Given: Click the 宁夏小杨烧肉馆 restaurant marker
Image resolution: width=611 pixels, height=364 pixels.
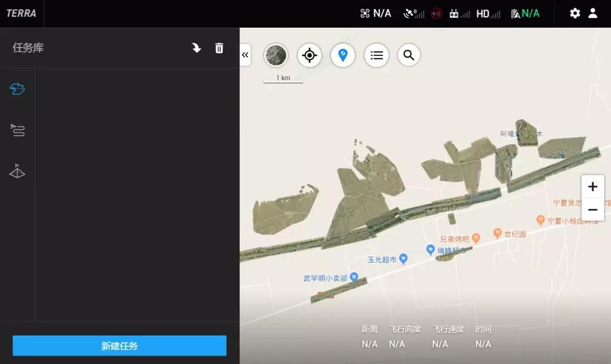Looking at the screenshot, I should pos(540,220).
